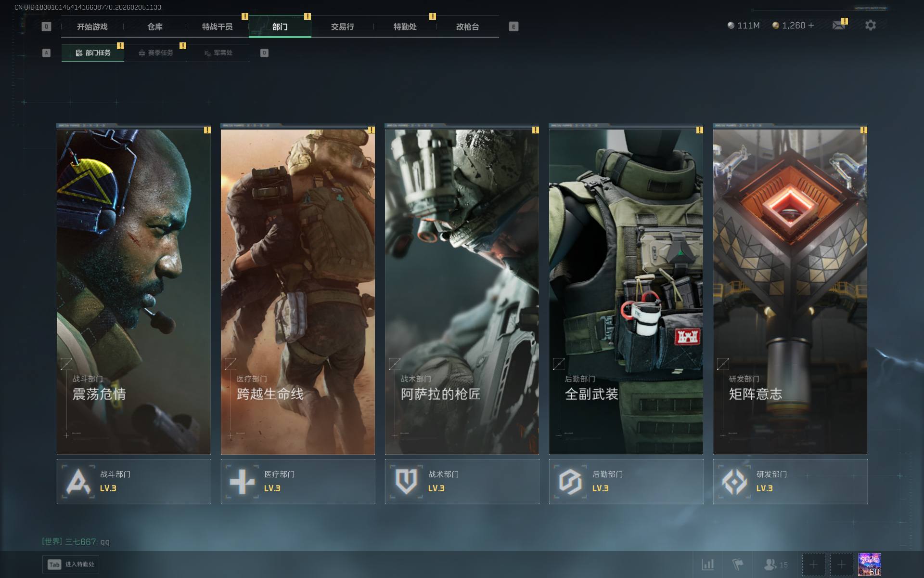Switch to the 交易行 tab
The width and height of the screenshot is (924, 578).
(x=342, y=27)
